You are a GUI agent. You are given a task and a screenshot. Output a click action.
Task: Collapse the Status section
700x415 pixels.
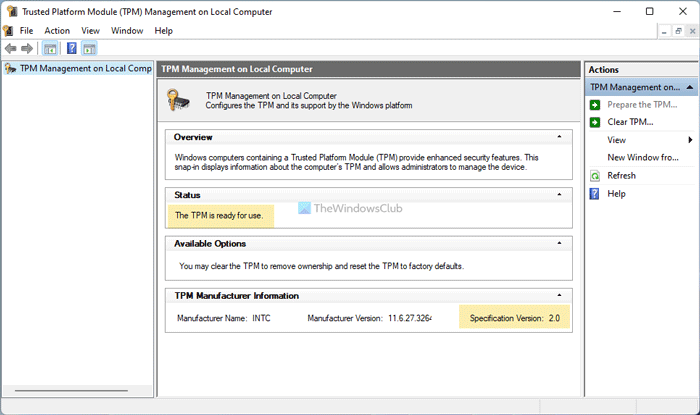pyautogui.click(x=558, y=195)
